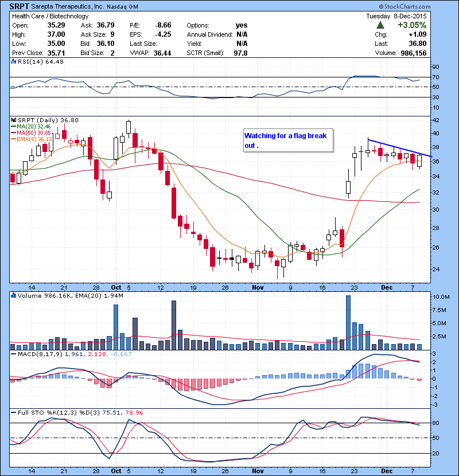Click the bar-chart icon next to the Volume label
459x476 pixels.
click(x=13, y=295)
